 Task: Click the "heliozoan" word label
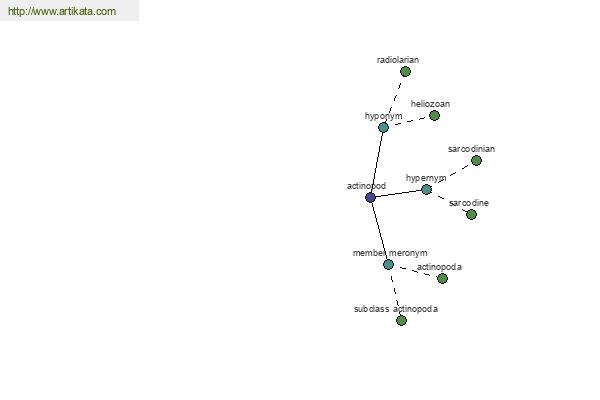(x=430, y=104)
